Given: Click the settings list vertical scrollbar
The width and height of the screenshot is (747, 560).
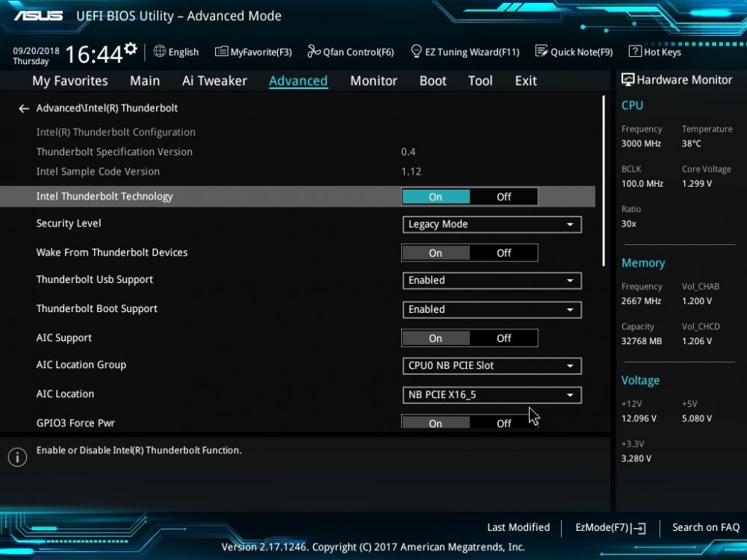Looking at the screenshot, I should [604, 181].
